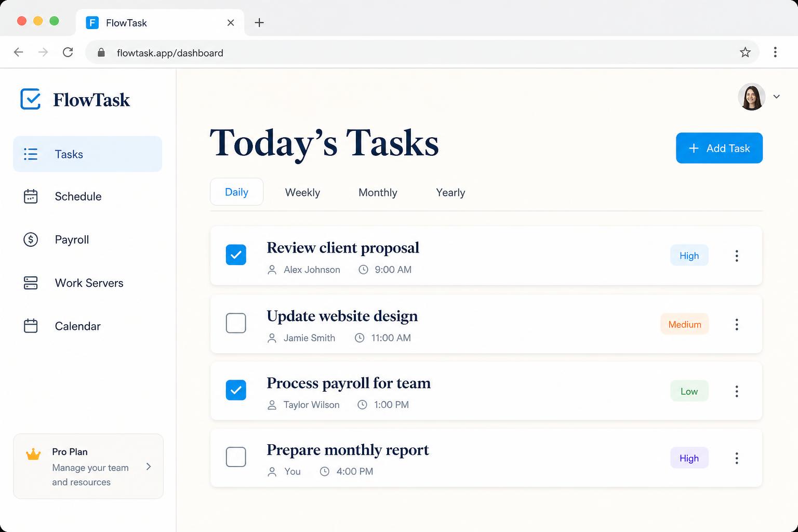Switch to the Weekly tab
This screenshot has width=798, height=532.
(302, 192)
